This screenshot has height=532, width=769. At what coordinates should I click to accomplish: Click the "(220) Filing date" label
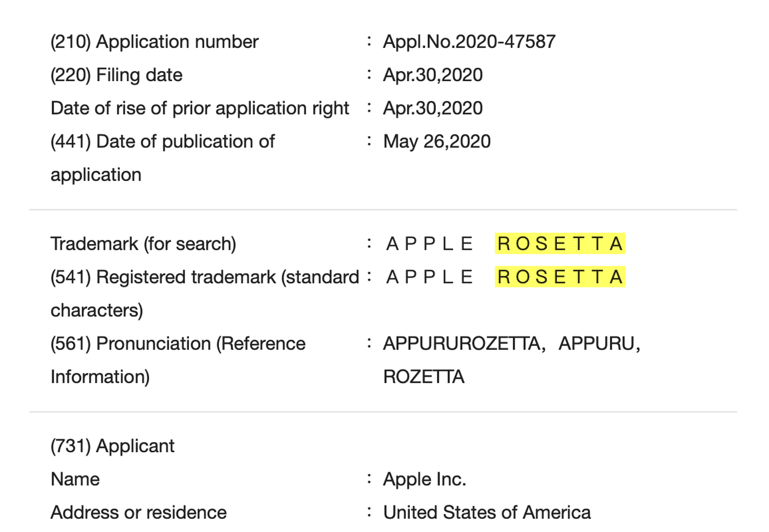pos(116,75)
